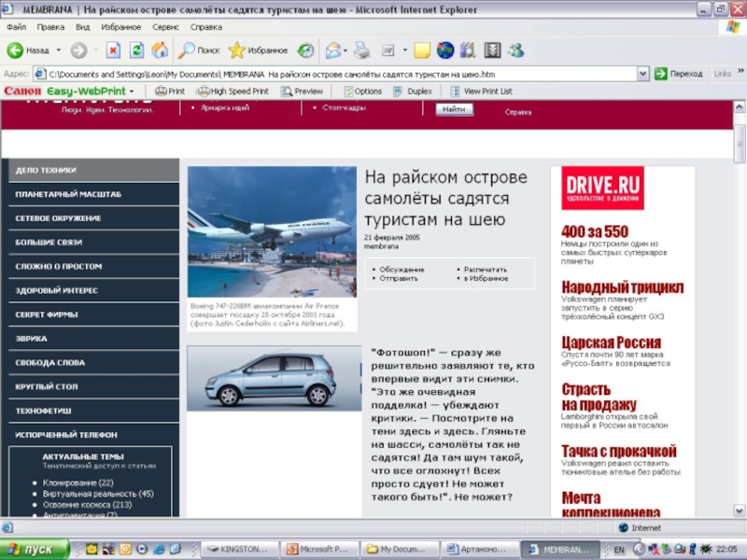747x560 pixels.
Task: Open sidebar section Планетарный масштаб
Action: [x=94, y=194]
